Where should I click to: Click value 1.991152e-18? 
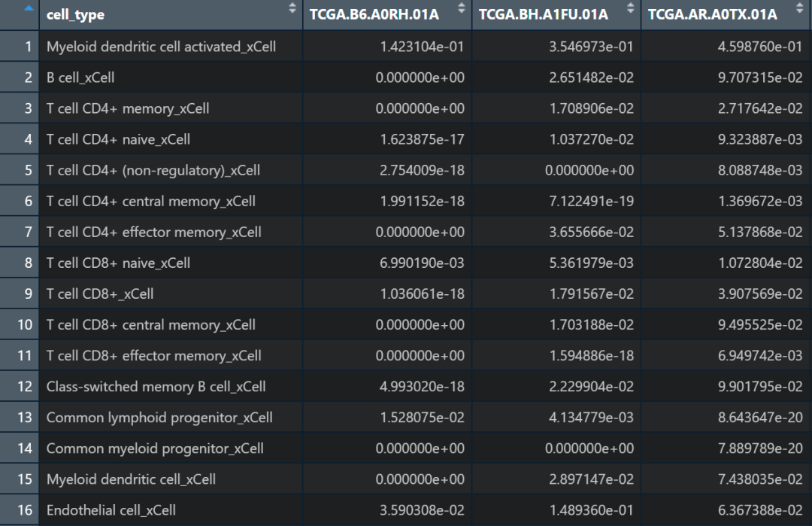tap(422, 201)
